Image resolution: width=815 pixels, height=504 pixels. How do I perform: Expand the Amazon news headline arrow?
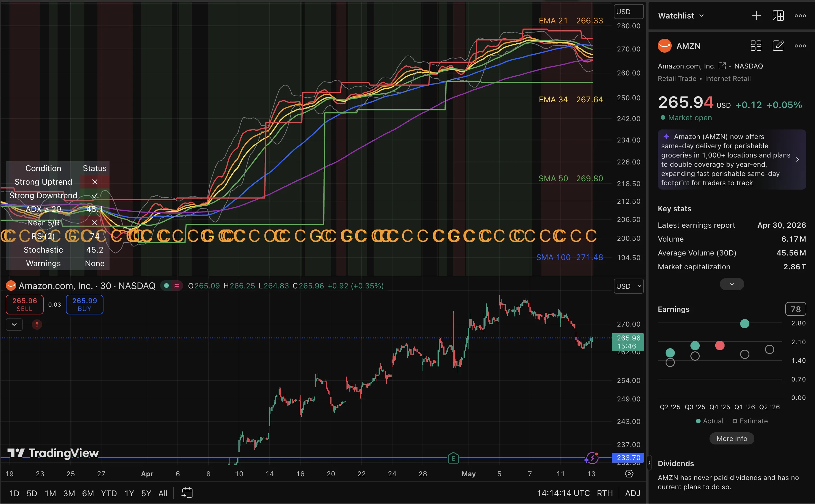[797, 159]
